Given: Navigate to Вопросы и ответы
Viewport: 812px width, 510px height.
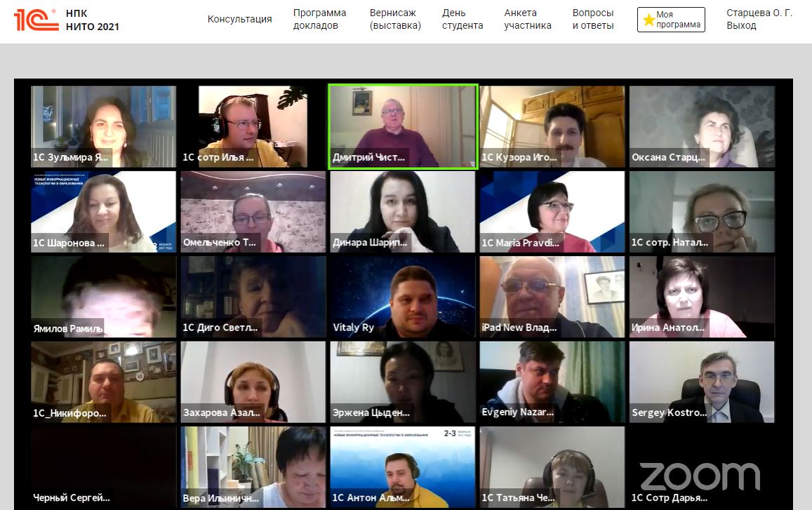Looking at the screenshot, I should 592,19.
